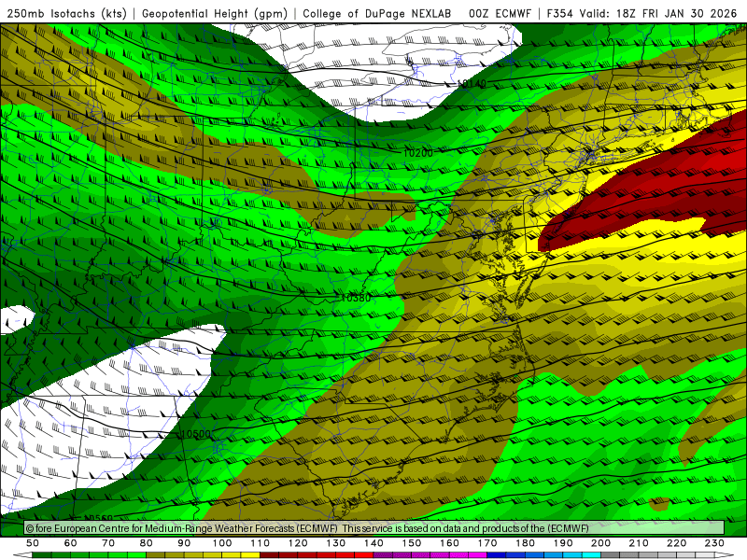Click the 50 knot colorbar label
747x560 pixels.
tap(33, 543)
